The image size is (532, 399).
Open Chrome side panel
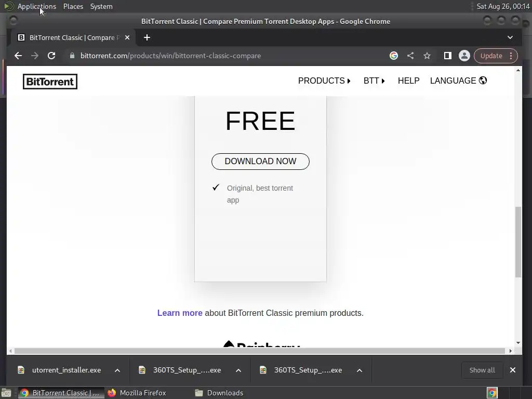click(447, 56)
